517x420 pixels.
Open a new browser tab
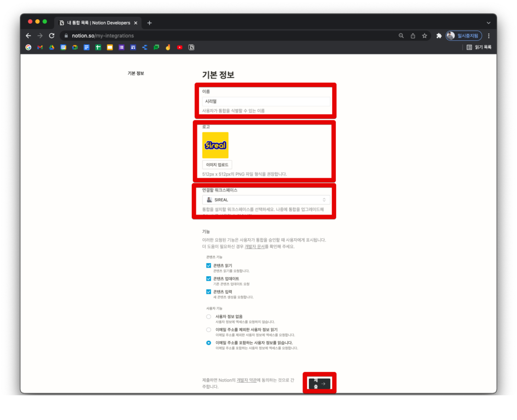(x=149, y=23)
